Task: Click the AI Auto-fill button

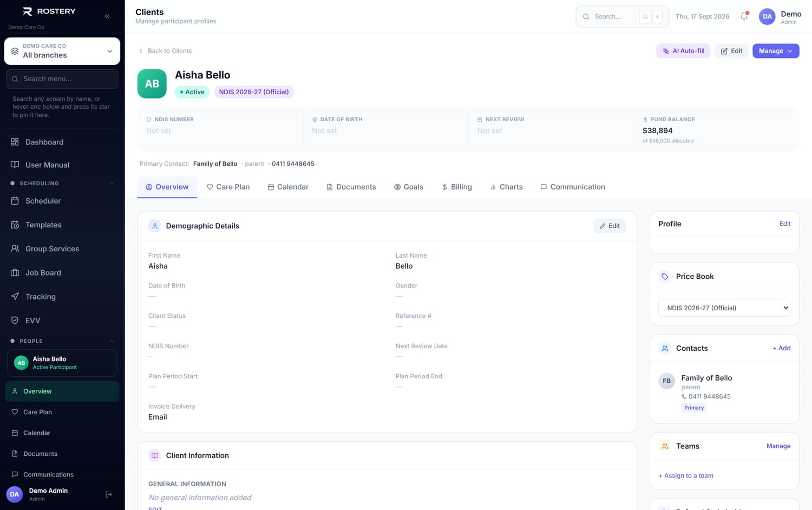Action: 683,51
